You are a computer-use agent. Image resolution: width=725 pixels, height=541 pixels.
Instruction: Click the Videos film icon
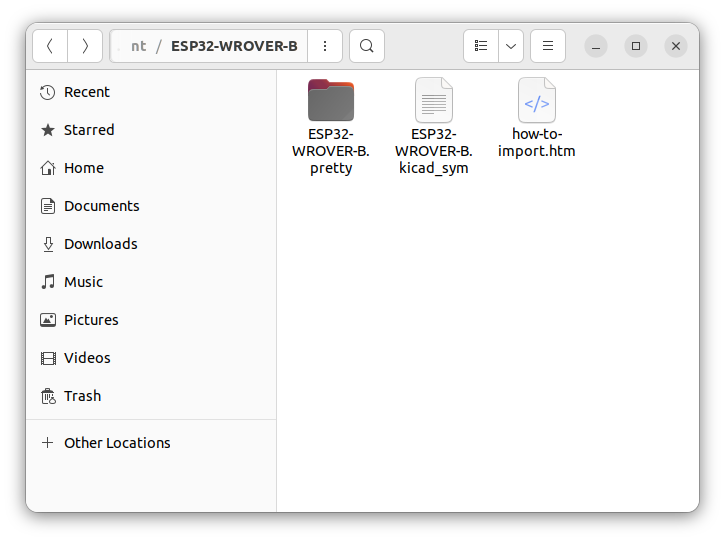[x=48, y=358]
